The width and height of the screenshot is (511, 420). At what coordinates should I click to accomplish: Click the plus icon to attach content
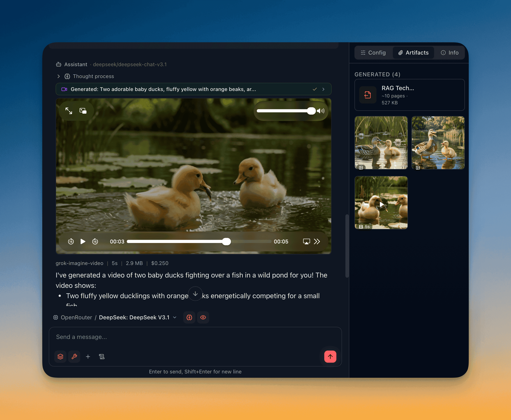pos(88,356)
